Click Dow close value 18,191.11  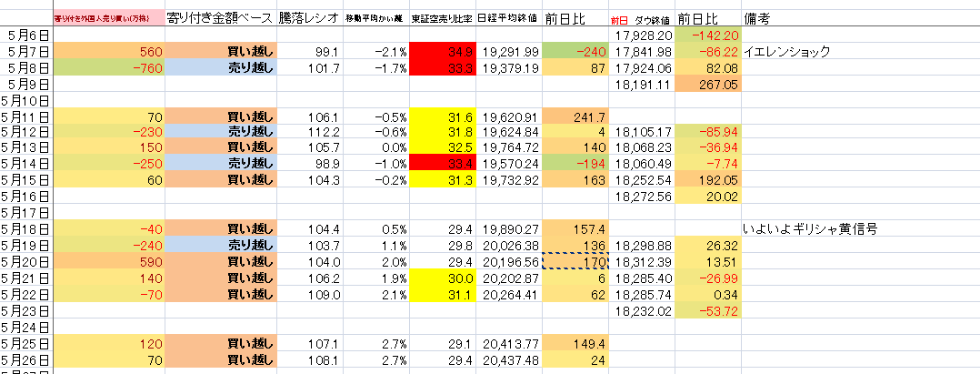coord(642,85)
